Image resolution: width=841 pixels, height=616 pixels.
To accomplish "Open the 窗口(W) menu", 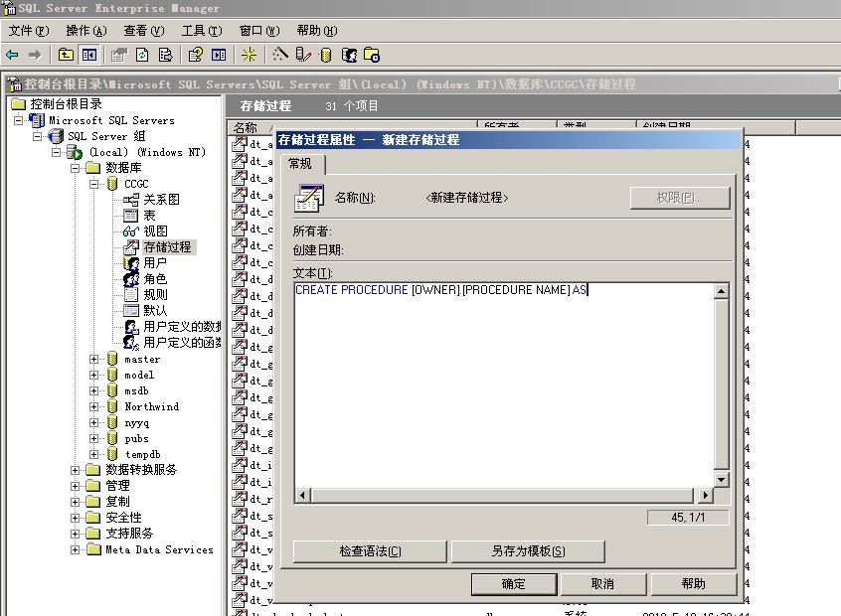I will pyautogui.click(x=259, y=31).
